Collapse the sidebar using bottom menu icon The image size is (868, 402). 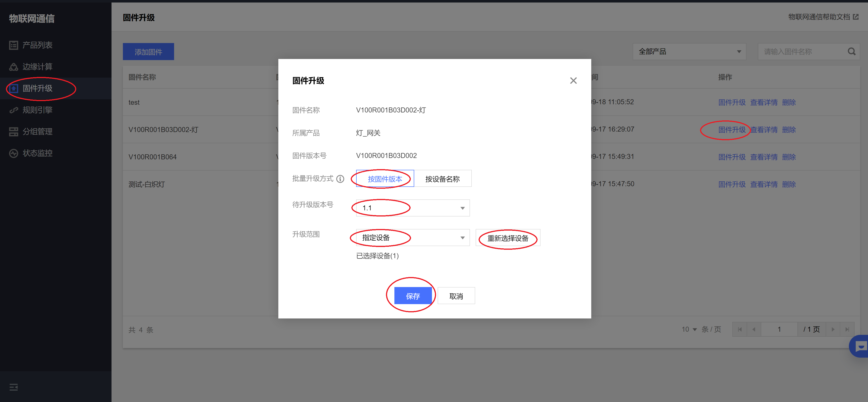[x=13, y=387]
